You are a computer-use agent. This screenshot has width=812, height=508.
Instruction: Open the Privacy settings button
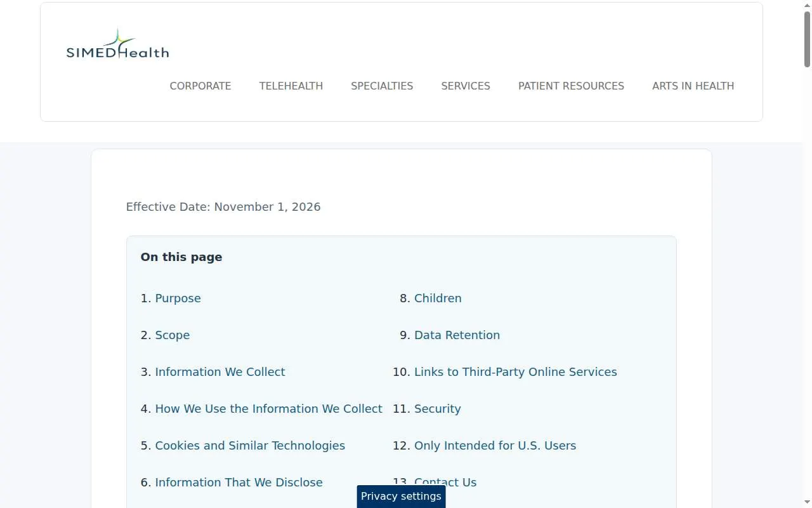point(401,497)
